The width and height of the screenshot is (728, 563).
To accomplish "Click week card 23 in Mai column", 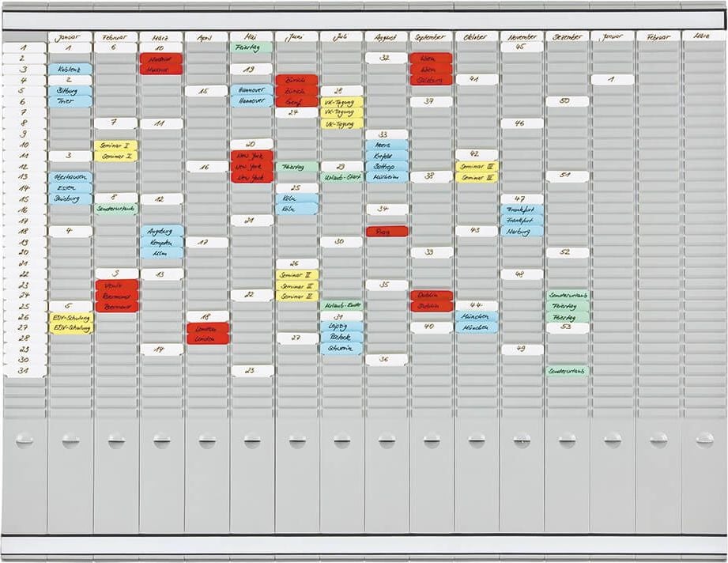I will (x=251, y=371).
